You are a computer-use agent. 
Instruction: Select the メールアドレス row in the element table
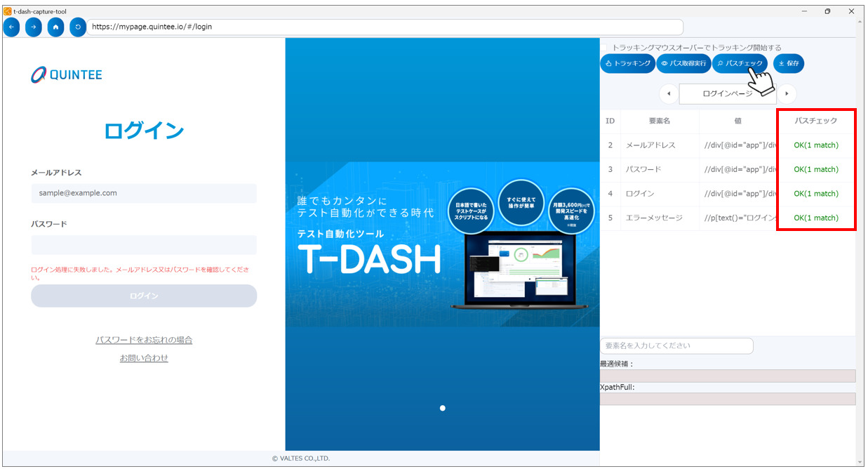click(650, 145)
